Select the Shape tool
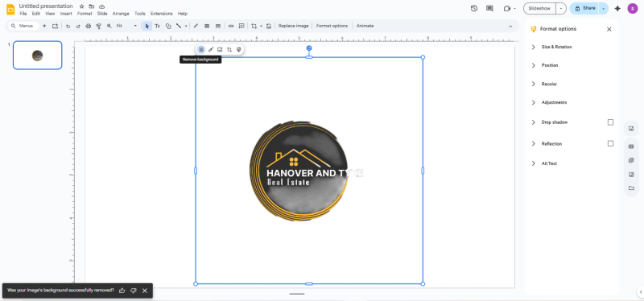Viewport: 644px width, 301px height. click(168, 26)
